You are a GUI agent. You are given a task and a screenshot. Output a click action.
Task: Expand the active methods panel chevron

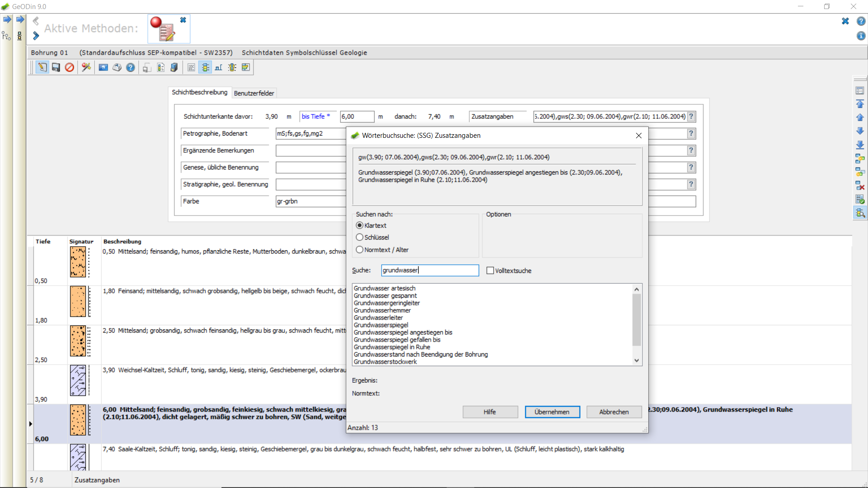coord(36,36)
